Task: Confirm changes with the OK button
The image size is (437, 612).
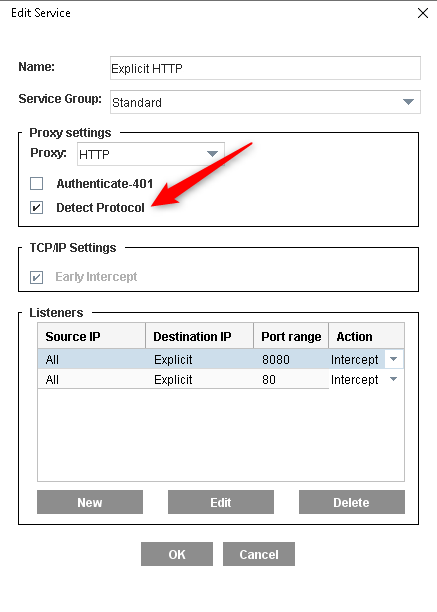Action: pyautogui.click(x=177, y=554)
